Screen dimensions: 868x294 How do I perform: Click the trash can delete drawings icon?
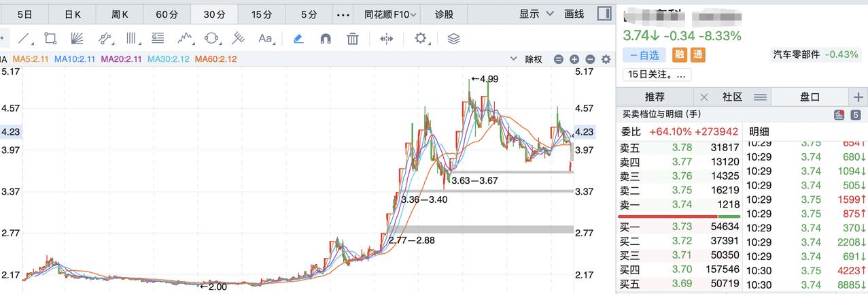pyautogui.click(x=352, y=38)
